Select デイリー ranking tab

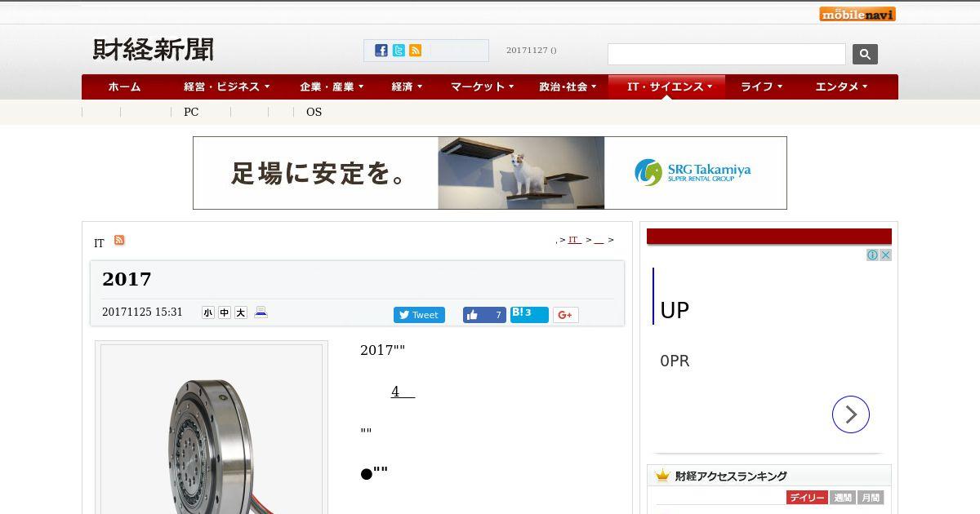pos(807,498)
